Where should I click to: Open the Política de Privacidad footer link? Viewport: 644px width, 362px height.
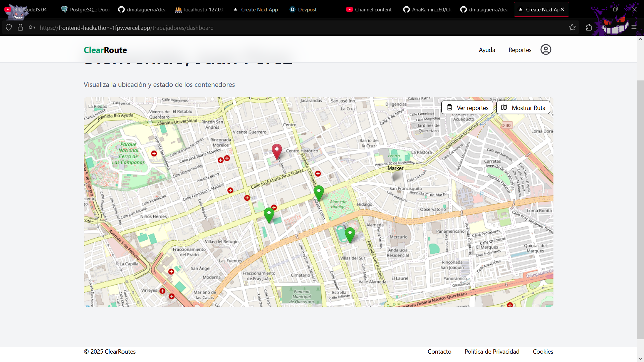point(492,351)
